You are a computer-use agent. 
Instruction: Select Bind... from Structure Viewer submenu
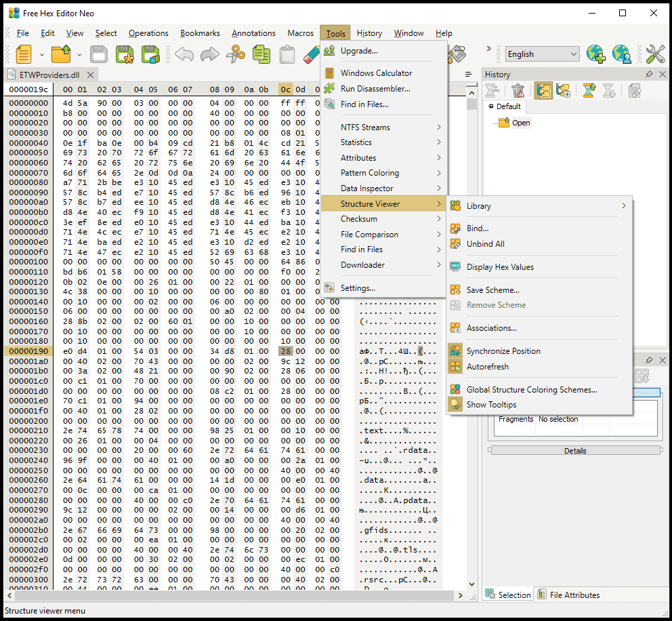(477, 228)
